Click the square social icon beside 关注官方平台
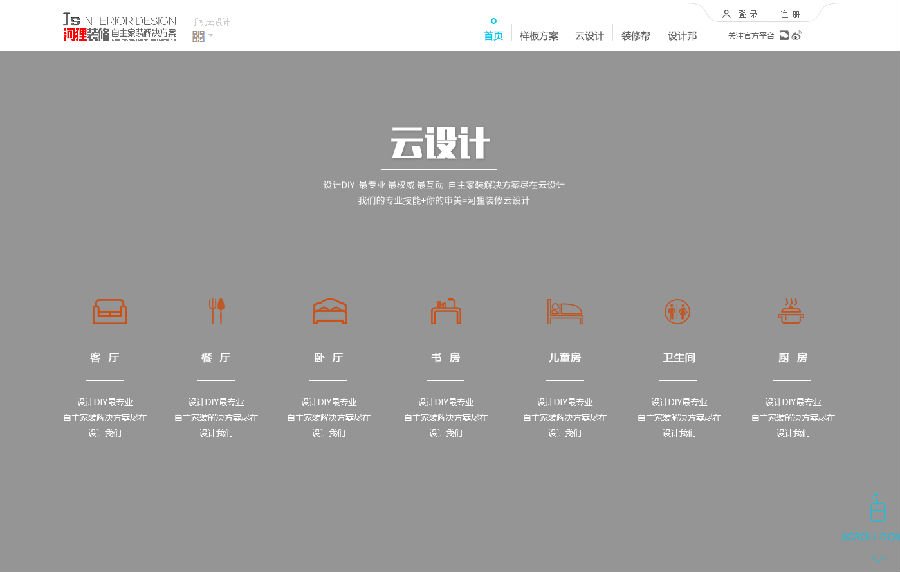900x572 pixels. 784,36
